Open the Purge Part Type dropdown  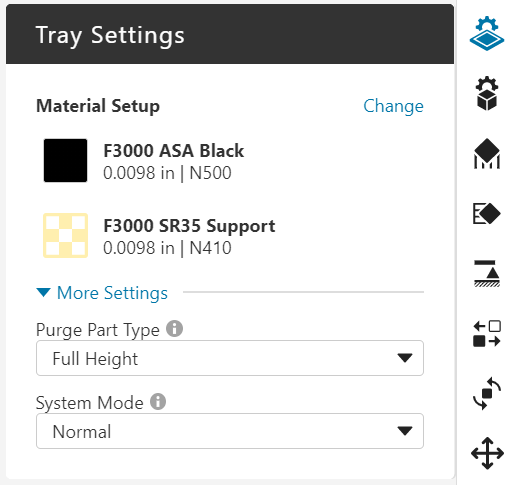pos(230,358)
